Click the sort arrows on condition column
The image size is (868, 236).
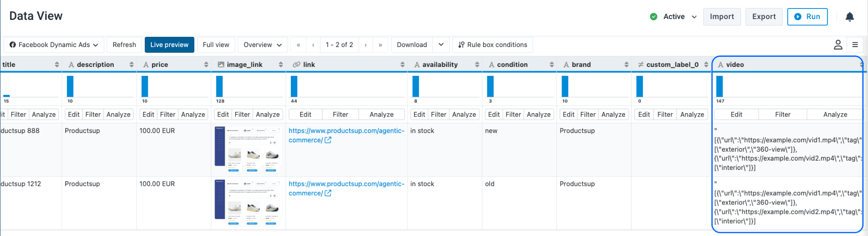(551, 64)
